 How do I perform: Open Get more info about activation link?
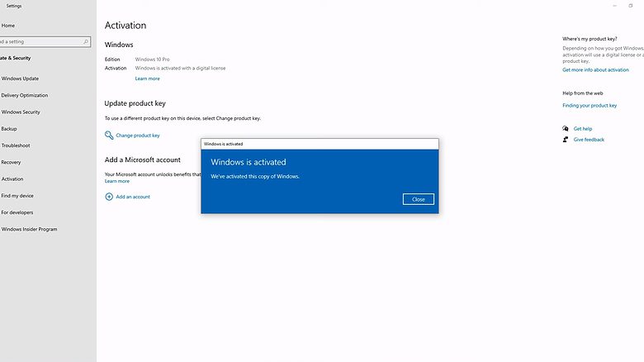click(x=595, y=70)
